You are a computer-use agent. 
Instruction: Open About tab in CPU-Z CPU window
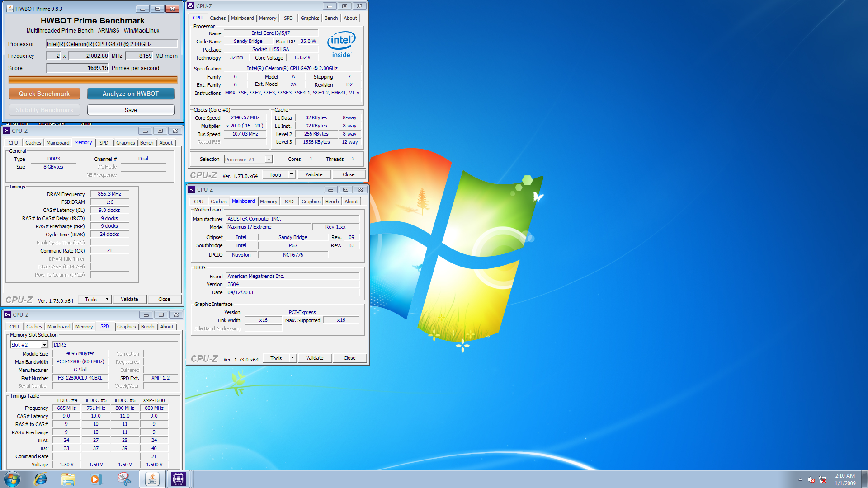[x=350, y=18]
